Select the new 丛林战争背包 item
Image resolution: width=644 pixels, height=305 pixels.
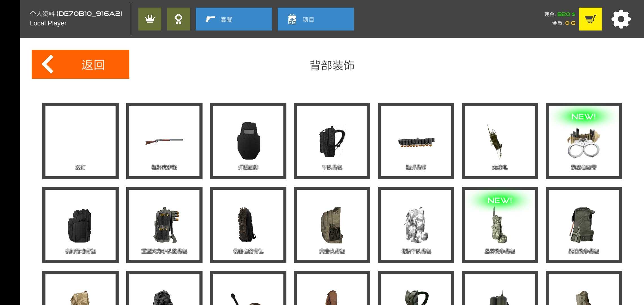[x=500, y=225]
